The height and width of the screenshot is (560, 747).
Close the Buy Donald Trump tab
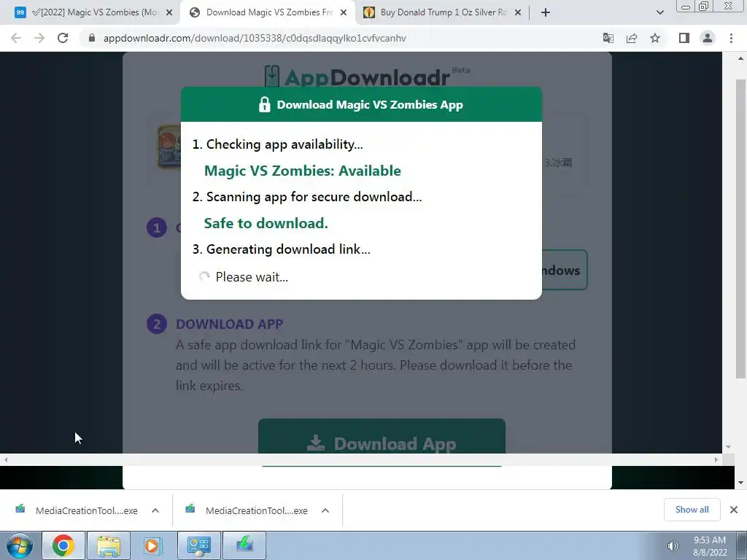coord(518,12)
